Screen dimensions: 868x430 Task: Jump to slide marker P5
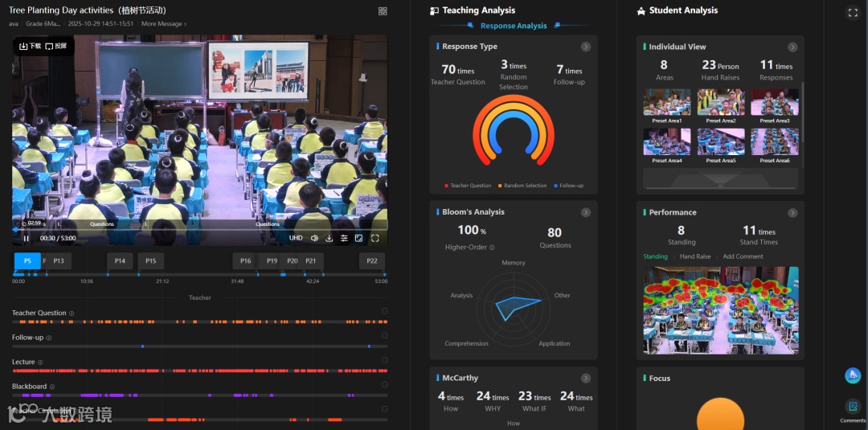(27, 261)
